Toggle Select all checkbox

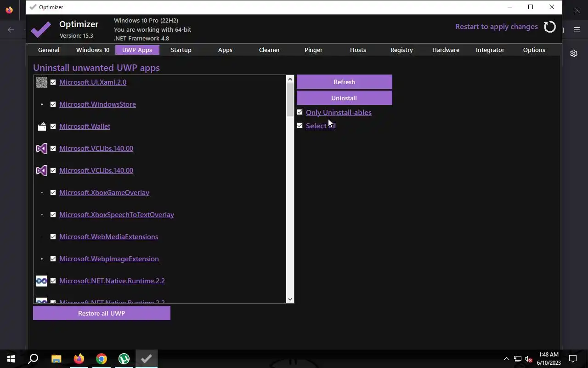pos(300,126)
